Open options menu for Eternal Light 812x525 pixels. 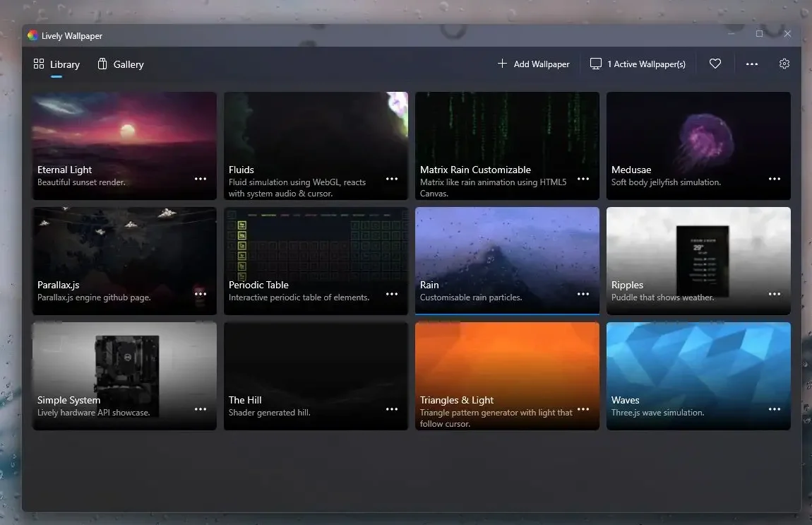coord(201,179)
